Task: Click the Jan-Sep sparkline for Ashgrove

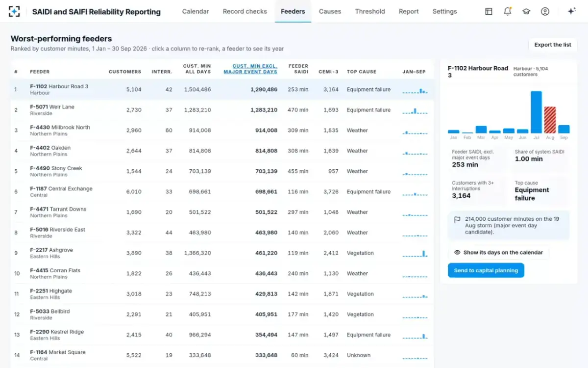Action: click(415, 254)
